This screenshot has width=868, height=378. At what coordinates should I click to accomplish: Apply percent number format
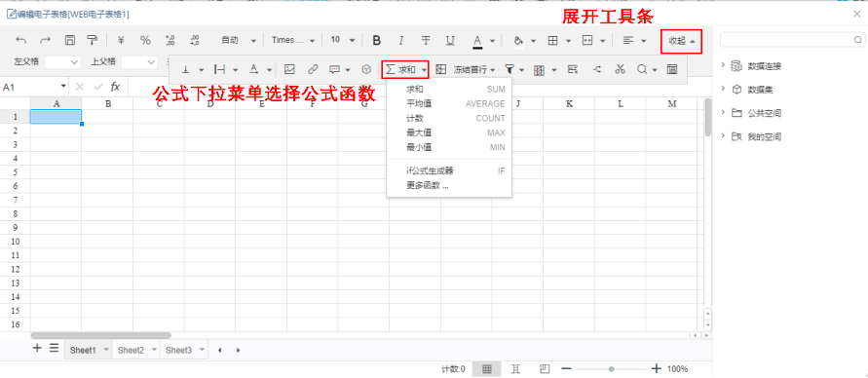pos(145,40)
